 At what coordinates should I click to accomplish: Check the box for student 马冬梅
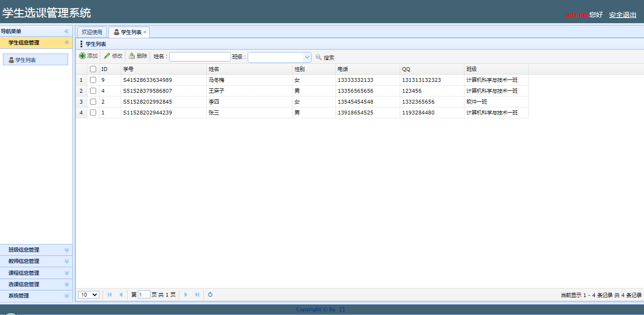point(93,80)
